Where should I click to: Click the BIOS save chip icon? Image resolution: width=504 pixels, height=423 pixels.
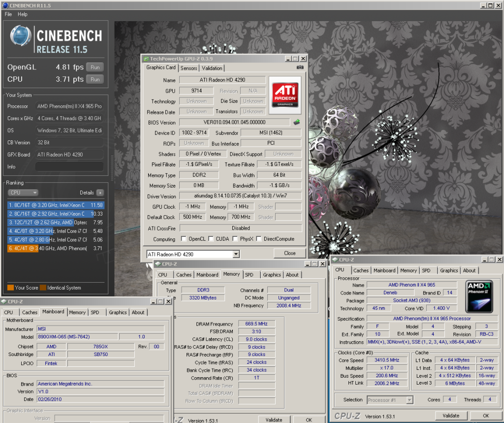[x=296, y=122]
